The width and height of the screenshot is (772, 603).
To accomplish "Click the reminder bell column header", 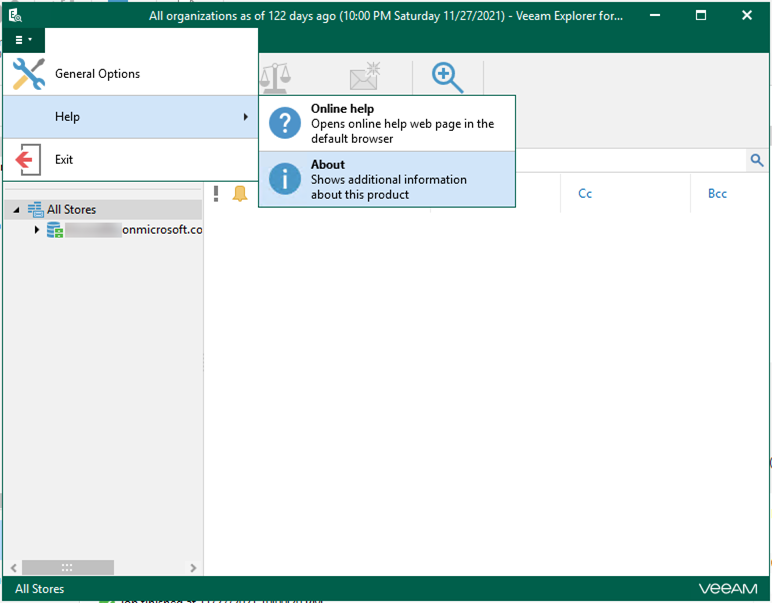I will click(240, 193).
